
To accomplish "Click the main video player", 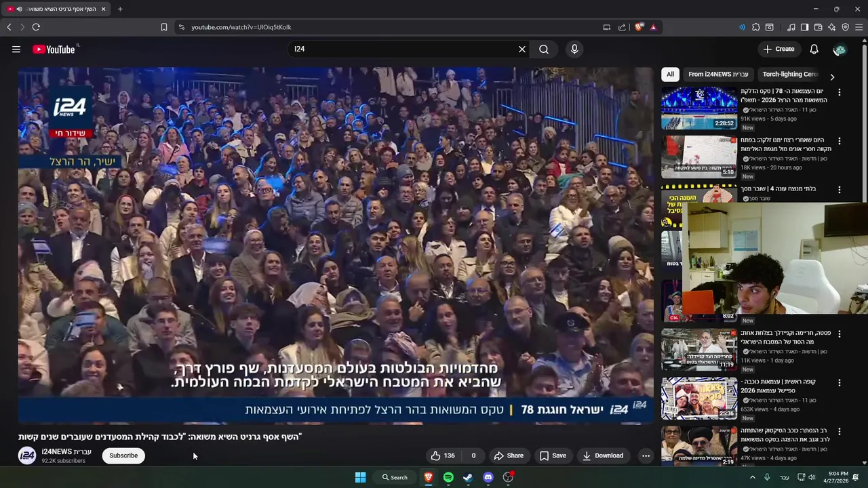I will (x=336, y=245).
